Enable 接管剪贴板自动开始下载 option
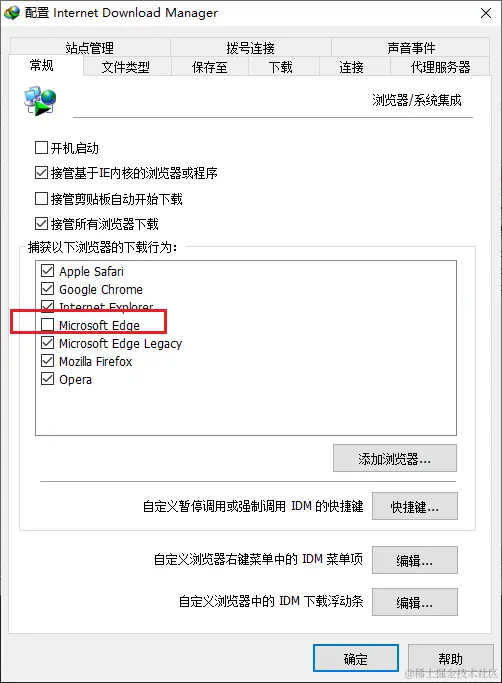 pyautogui.click(x=41, y=199)
